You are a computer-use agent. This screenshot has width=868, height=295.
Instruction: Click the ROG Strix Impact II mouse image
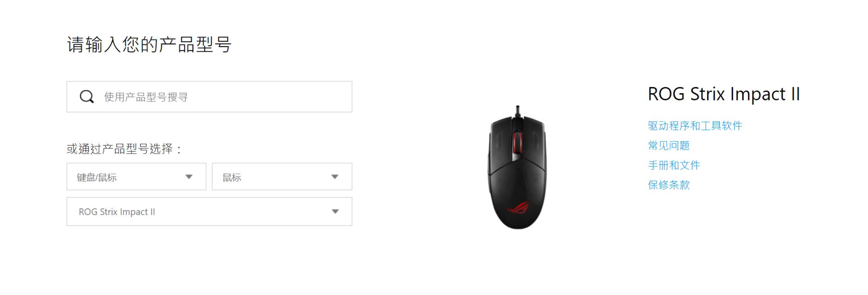coord(518,167)
